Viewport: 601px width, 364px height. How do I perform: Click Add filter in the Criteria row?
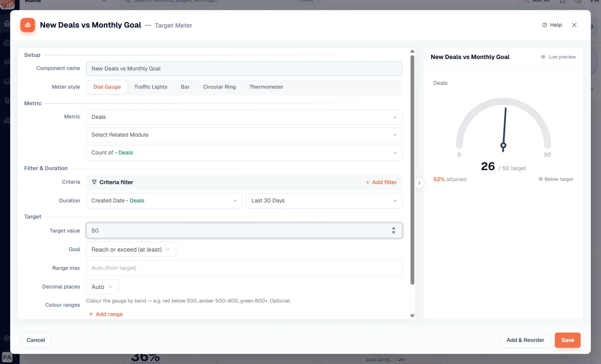pos(381,182)
